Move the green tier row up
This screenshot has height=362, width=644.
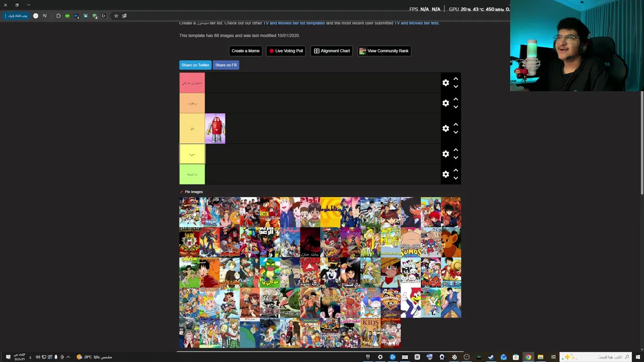click(456, 170)
